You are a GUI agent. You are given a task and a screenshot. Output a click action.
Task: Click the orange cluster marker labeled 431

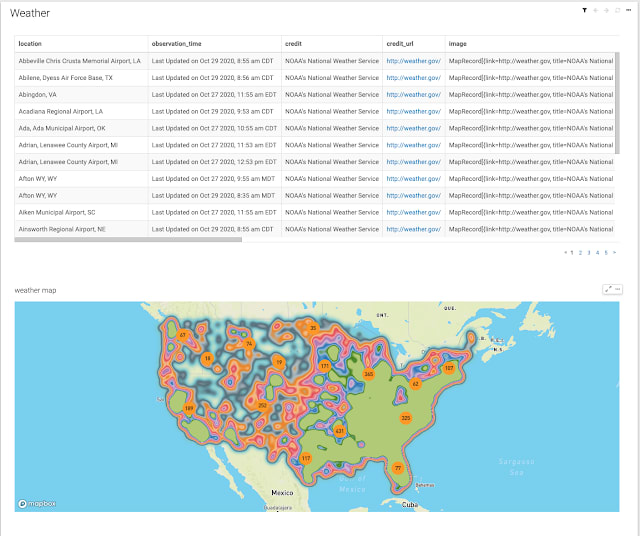pyautogui.click(x=340, y=431)
